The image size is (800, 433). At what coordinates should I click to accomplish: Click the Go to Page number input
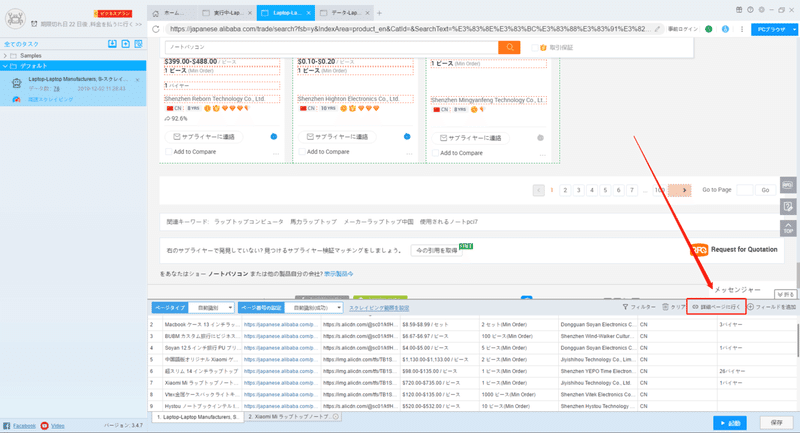[x=744, y=190]
